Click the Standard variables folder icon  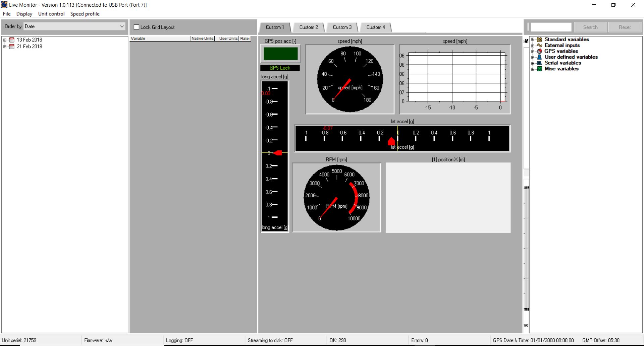pos(540,40)
